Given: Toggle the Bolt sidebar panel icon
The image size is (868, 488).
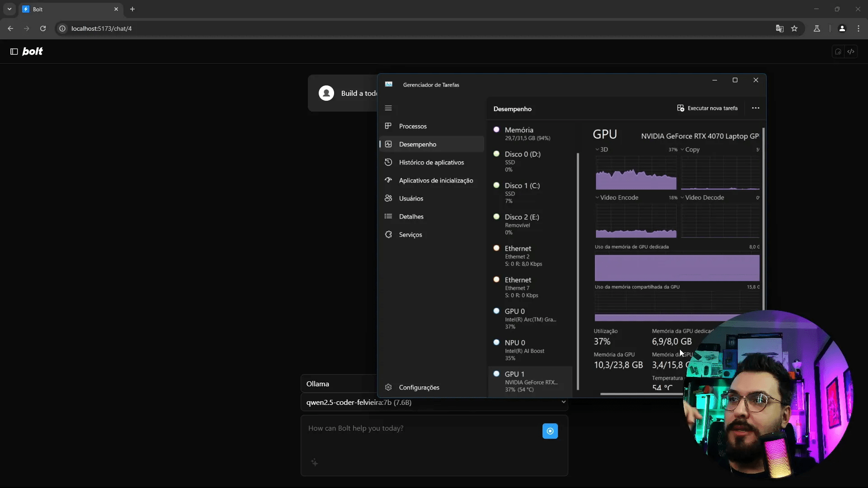Looking at the screenshot, I should 14,52.
